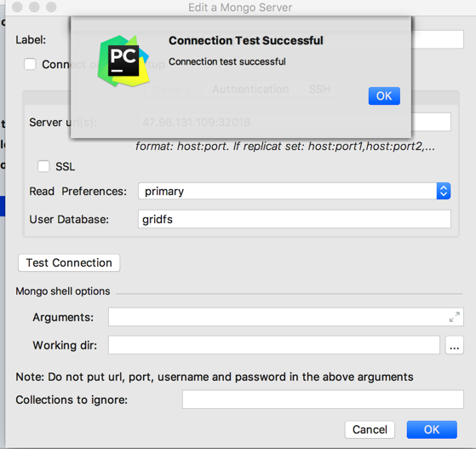Image resolution: width=476 pixels, height=449 pixels.
Task: Click the PyCharm logo icon in dialog
Action: 123,61
